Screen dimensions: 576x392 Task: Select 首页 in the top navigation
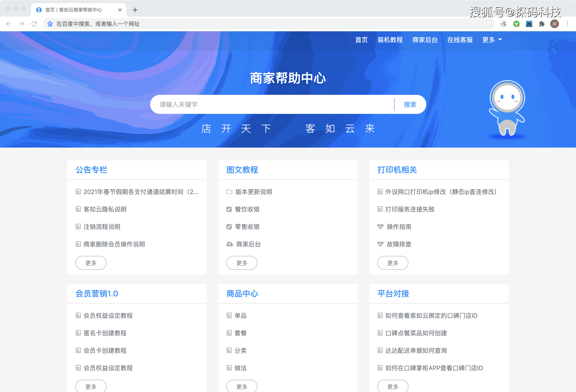tap(361, 40)
